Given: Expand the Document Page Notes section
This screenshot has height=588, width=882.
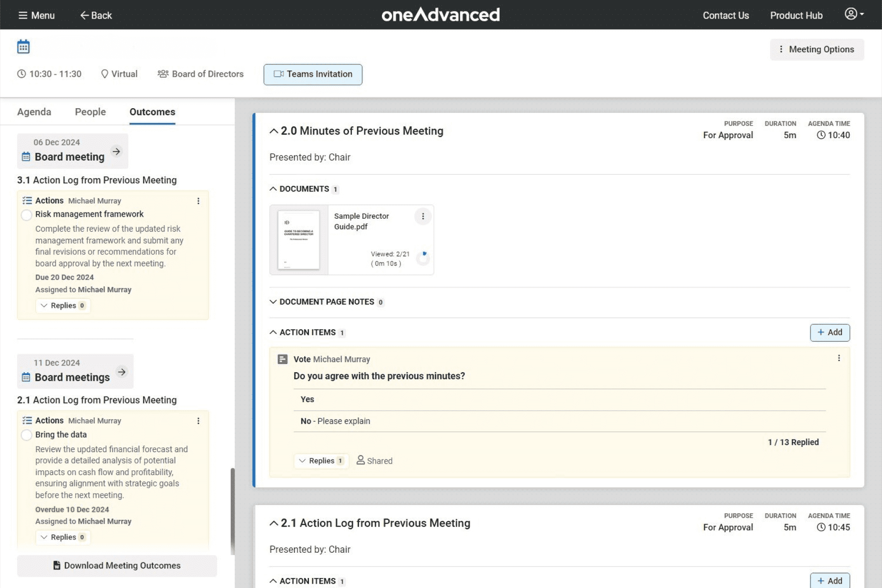Looking at the screenshot, I should [x=326, y=302].
